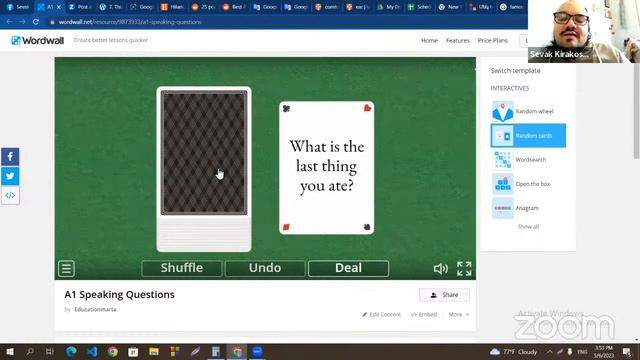
Task: Open Chrome from taskbar
Action: coord(113,351)
